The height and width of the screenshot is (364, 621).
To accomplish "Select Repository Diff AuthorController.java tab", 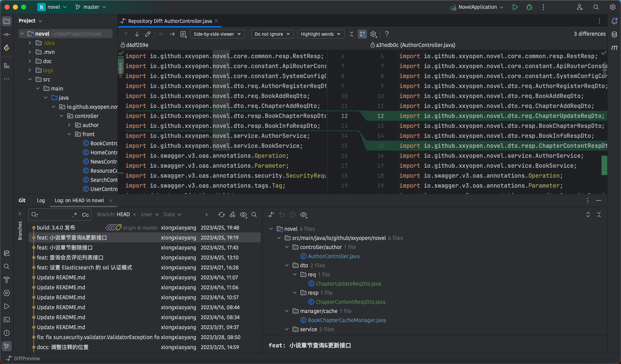I will pos(170,21).
